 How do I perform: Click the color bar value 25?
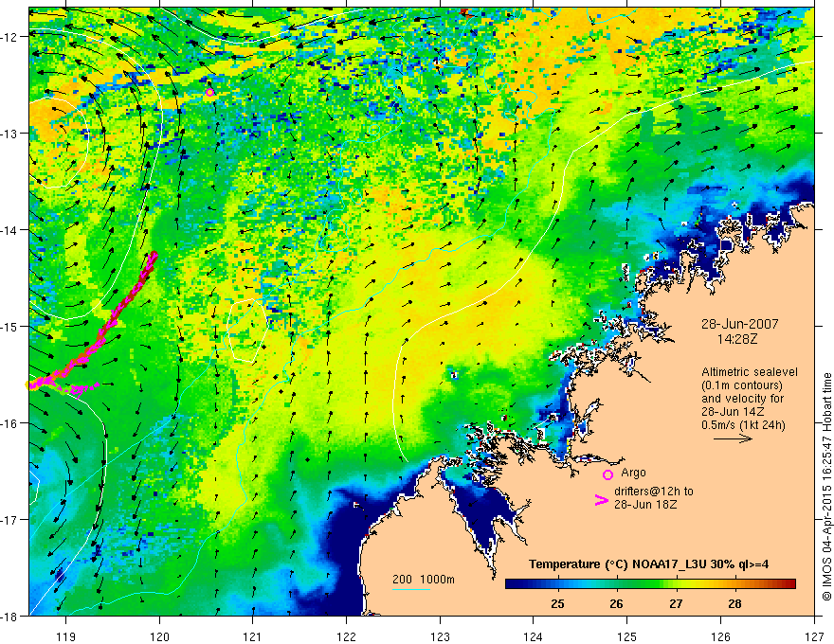coord(557,604)
